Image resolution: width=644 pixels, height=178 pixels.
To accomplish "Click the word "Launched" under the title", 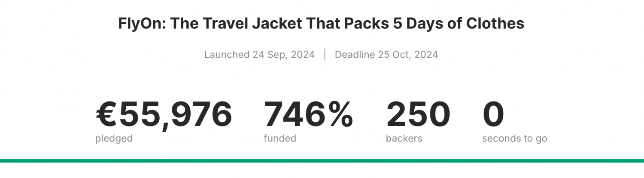I will 227,55.
